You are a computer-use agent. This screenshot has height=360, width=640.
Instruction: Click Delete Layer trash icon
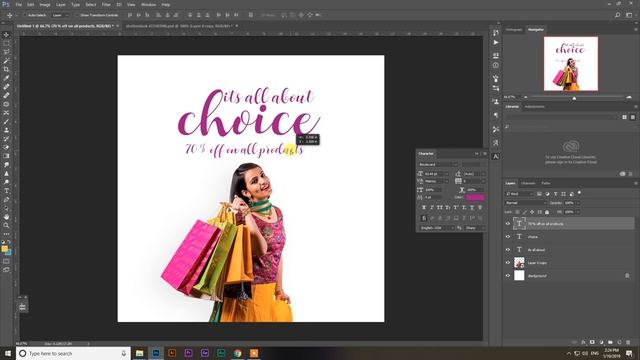pyautogui.click(x=629, y=342)
